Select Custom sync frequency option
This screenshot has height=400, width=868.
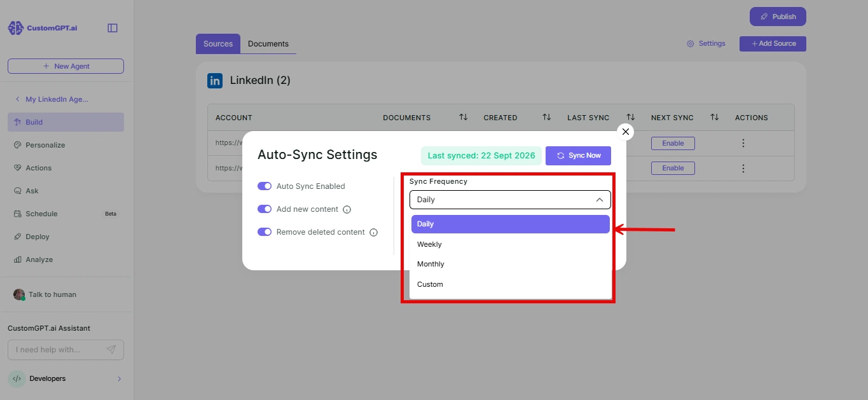(x=510, y=284)
